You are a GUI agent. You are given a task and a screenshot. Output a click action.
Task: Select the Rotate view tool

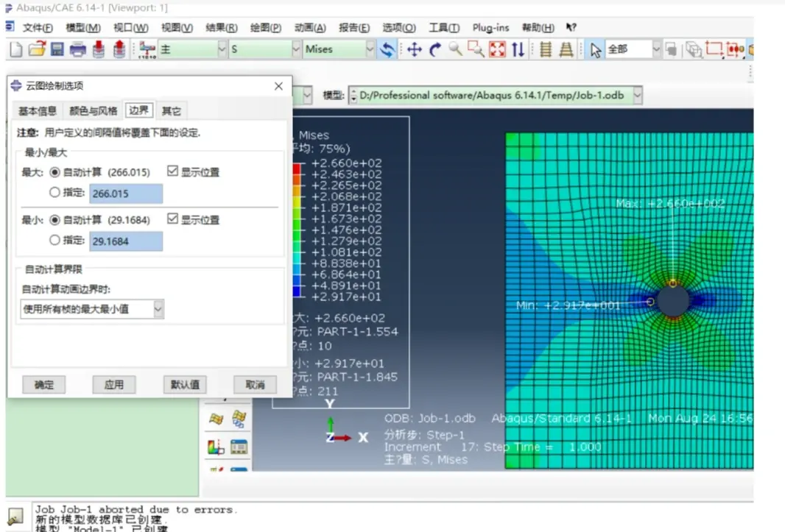434,49
